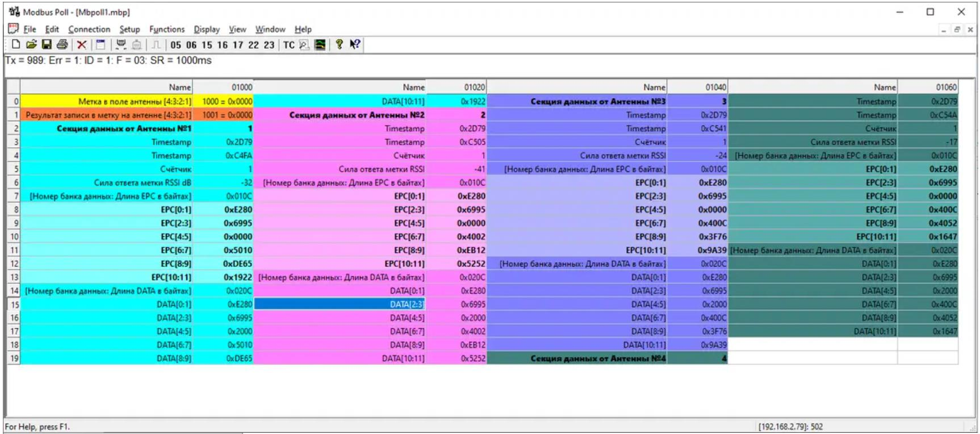
Task: Open the Connection menu
Action: pyautogui.click(x=89, y=30)
